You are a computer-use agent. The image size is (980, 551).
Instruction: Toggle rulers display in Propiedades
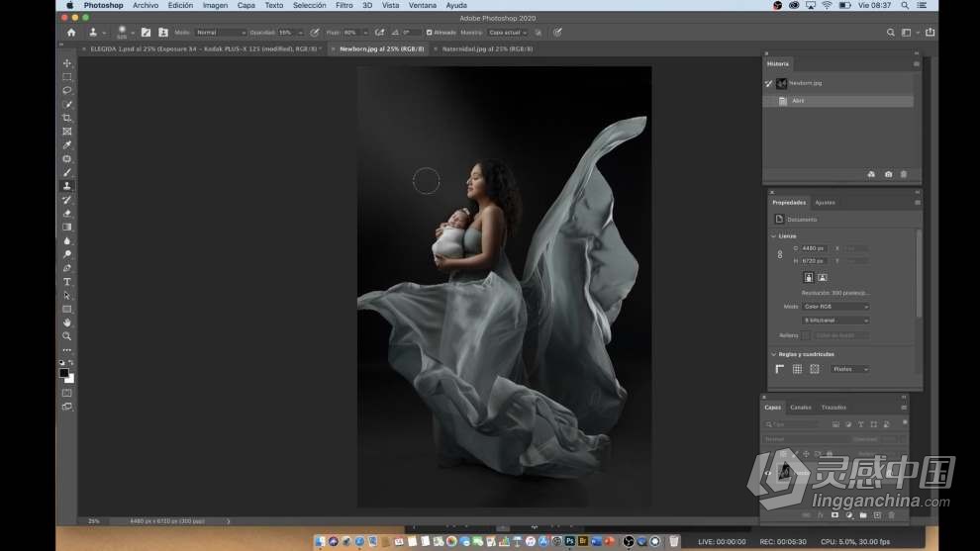780,369
